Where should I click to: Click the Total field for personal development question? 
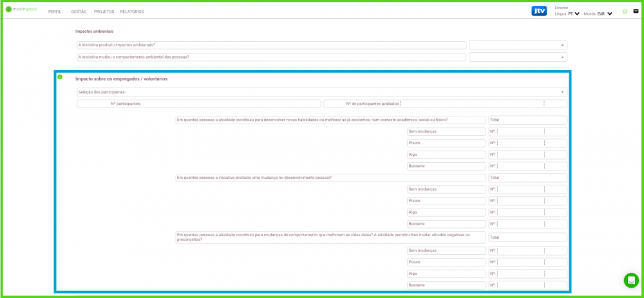tap(527, 178)
